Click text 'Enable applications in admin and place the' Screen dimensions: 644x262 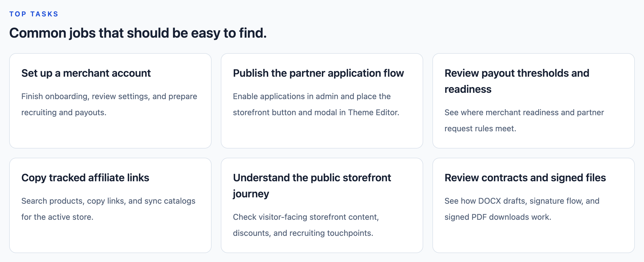click(312, 97)
